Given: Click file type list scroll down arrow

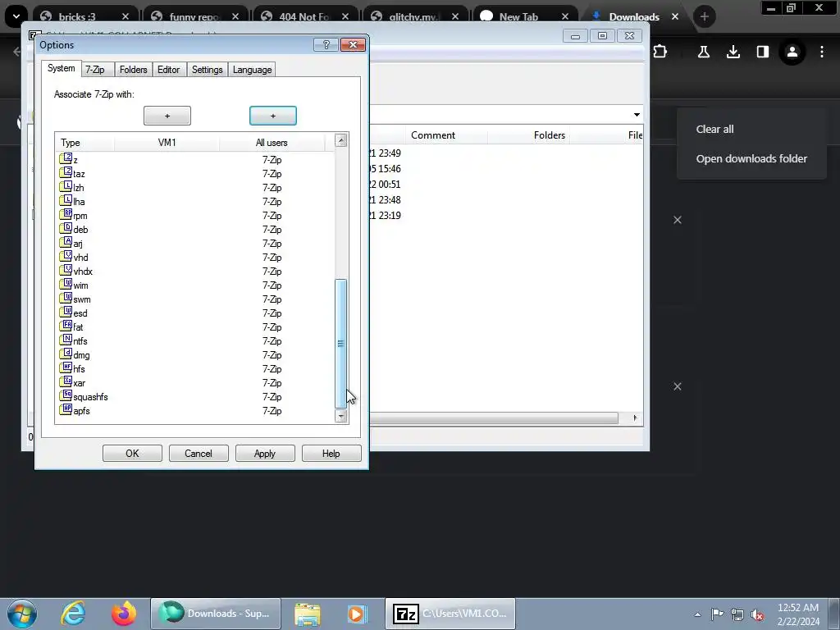Looking at the screenshot, I should [x=340, y=416].
